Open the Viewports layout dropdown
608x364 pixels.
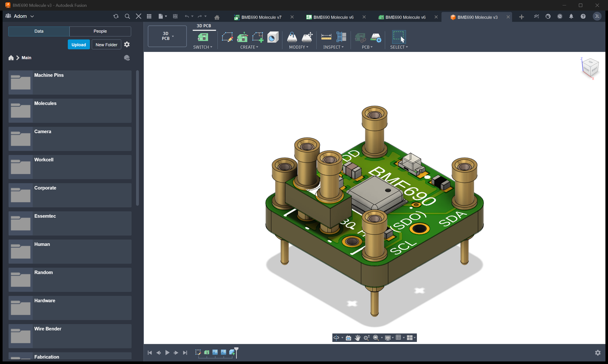pos(411,338)
